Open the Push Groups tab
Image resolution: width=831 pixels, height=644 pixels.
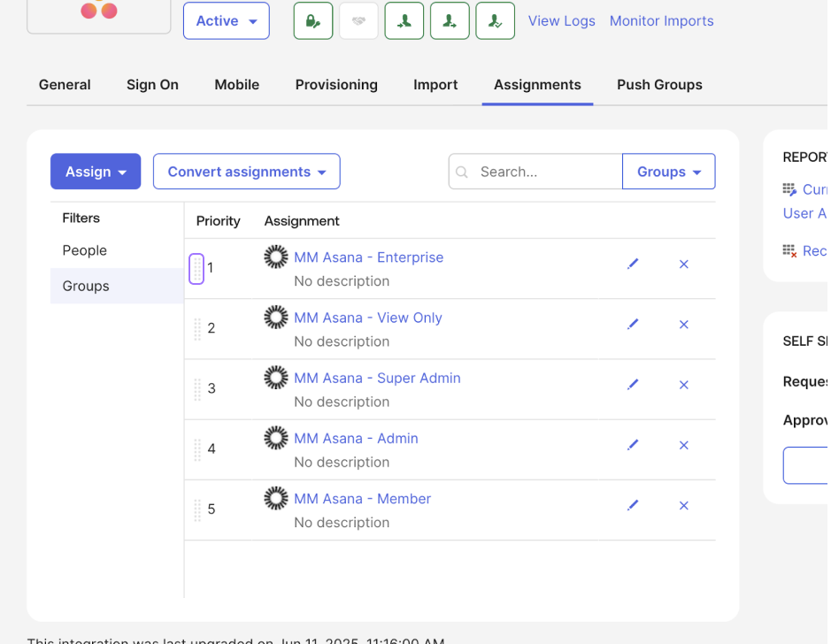(x=659, y=85)
